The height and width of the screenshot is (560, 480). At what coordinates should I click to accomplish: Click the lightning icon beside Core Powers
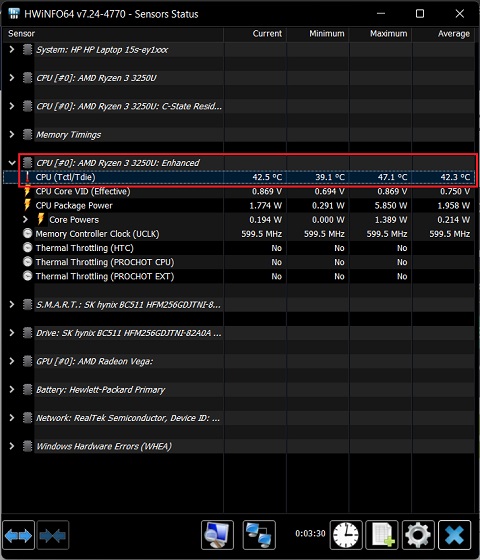coord(41,220)
